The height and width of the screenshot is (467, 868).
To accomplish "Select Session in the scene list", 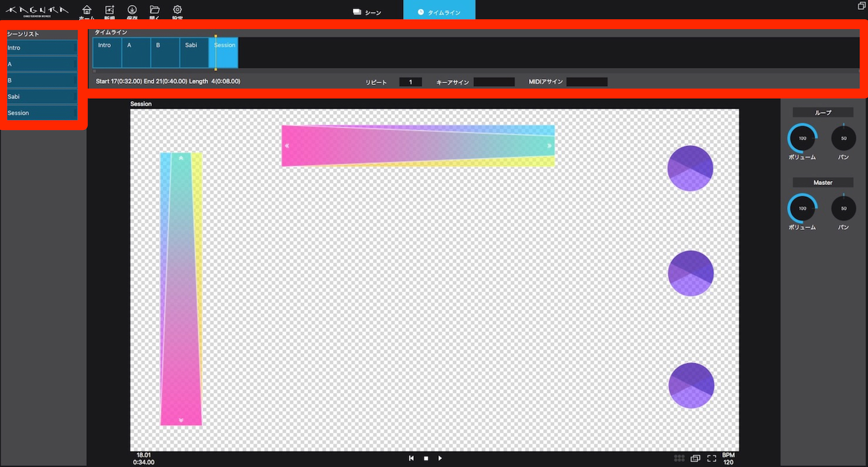I will 42,113.
